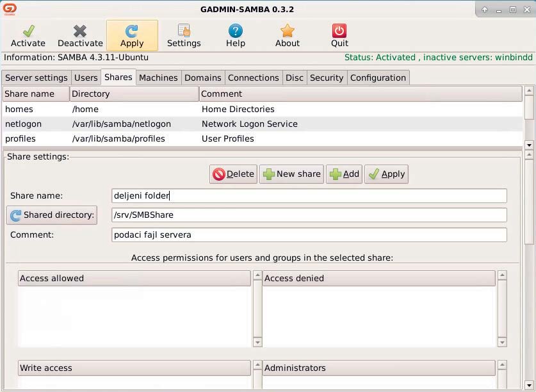This screenshot has height=392, width=536.
Task: Click Administrators list scroll-up arrow
Action: tap(502, 364)
